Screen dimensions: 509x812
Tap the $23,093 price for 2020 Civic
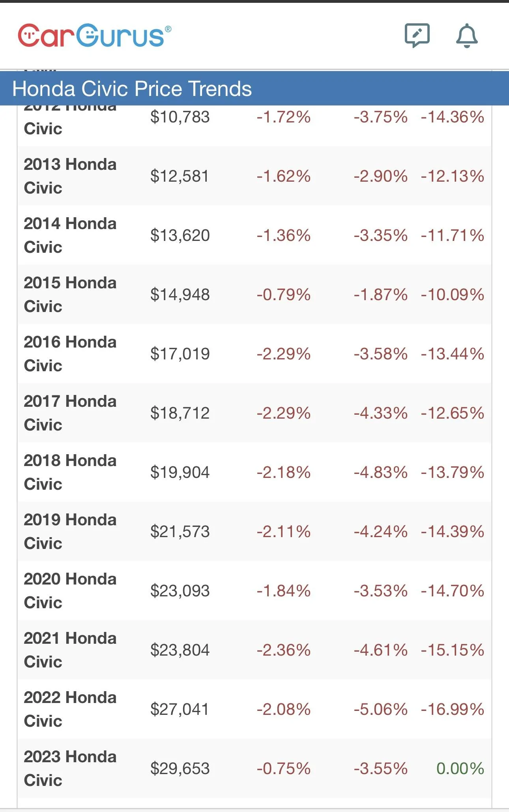click(x=180, y=591)
